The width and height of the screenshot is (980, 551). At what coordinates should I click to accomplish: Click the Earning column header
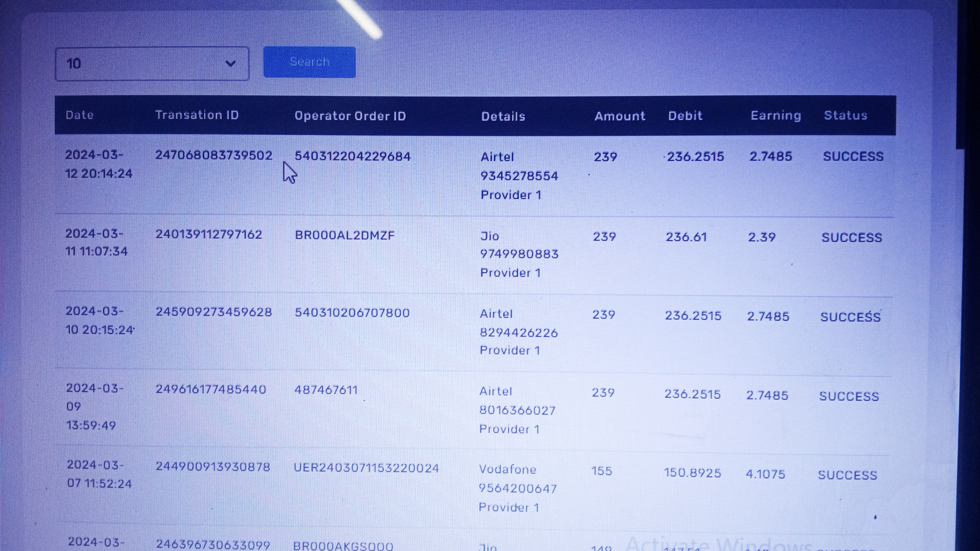(x=776, y=116)
